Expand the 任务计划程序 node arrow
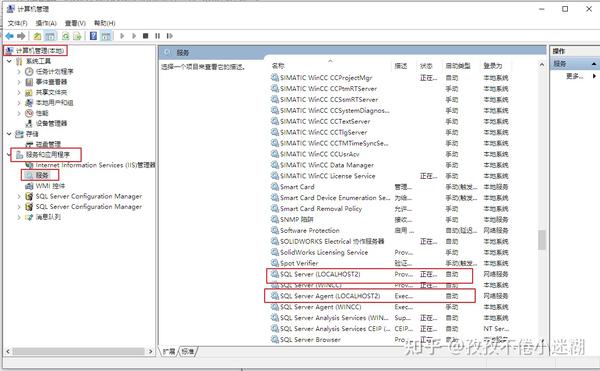 coord(19,72)
